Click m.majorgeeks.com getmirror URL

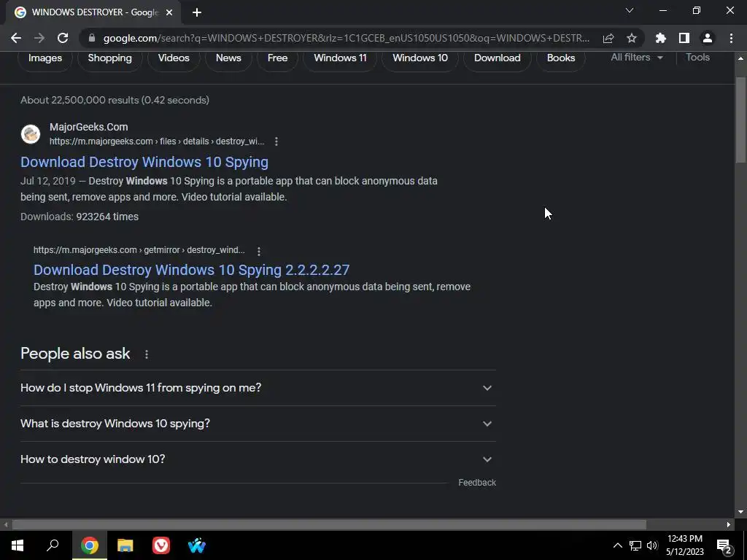point(139,250)
